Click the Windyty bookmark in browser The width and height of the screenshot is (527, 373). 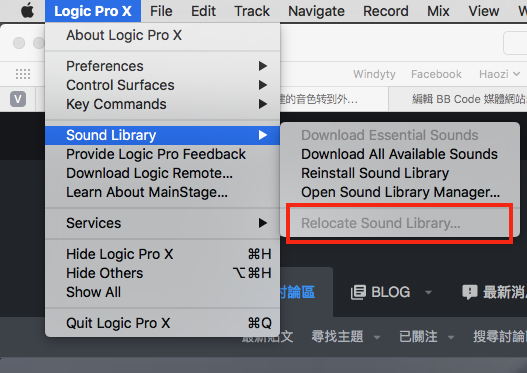[x=374, y=74]
